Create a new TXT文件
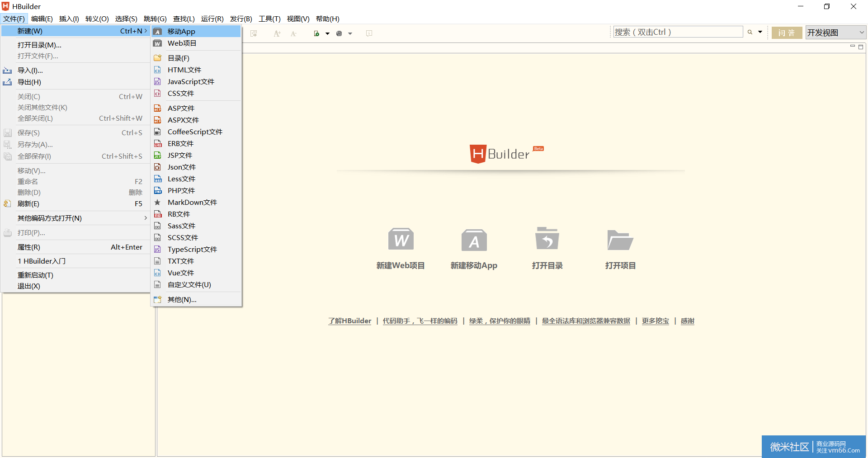Screen dimensions: 868x458 (196, 261)
